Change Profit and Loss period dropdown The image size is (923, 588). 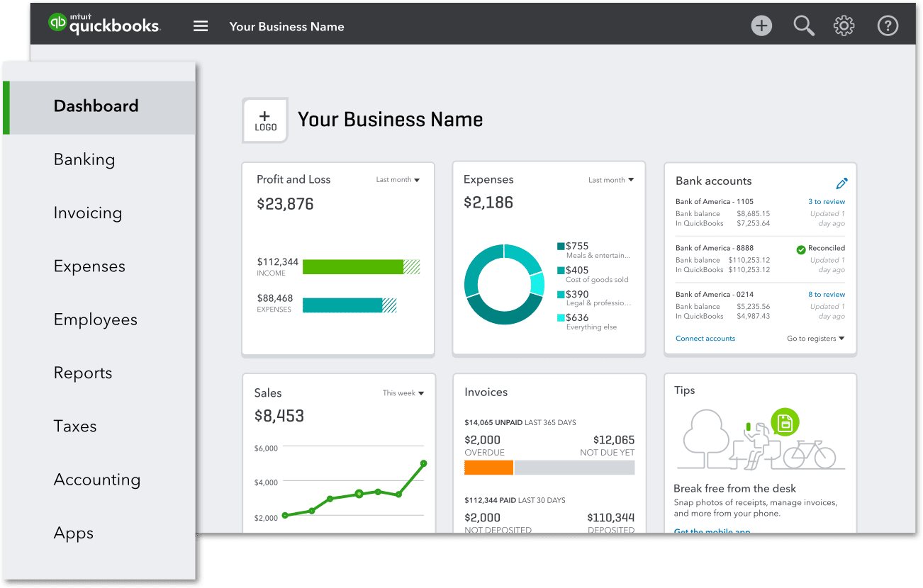pos(398,180)
